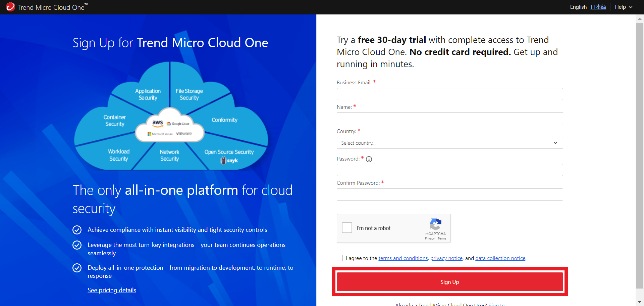Click Container Security segment label
The width and height of the screenshot is (644, 306).
click(x=115, y=121)
